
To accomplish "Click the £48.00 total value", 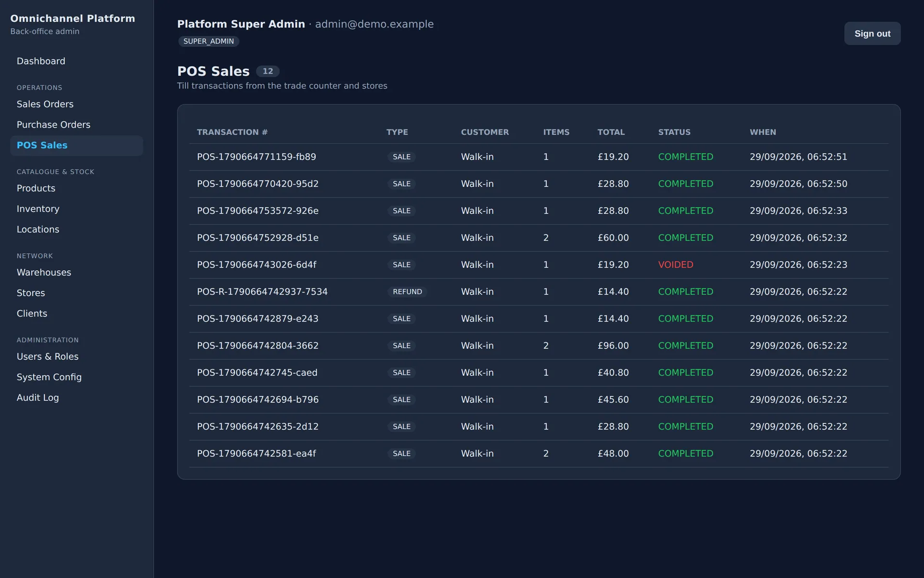I will click(x=613, y=454).
